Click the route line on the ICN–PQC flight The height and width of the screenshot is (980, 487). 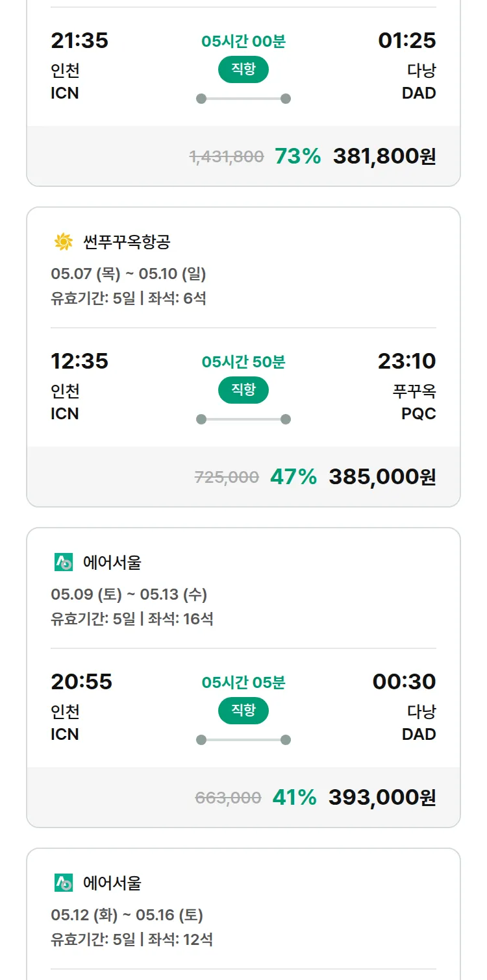(243, 419)
